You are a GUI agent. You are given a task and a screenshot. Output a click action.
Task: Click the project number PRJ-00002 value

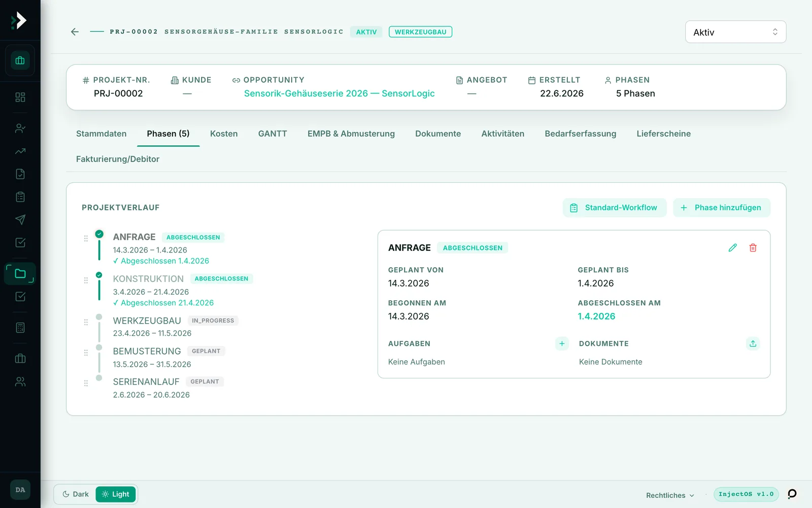pyautogui.click(x=118, y=93)
